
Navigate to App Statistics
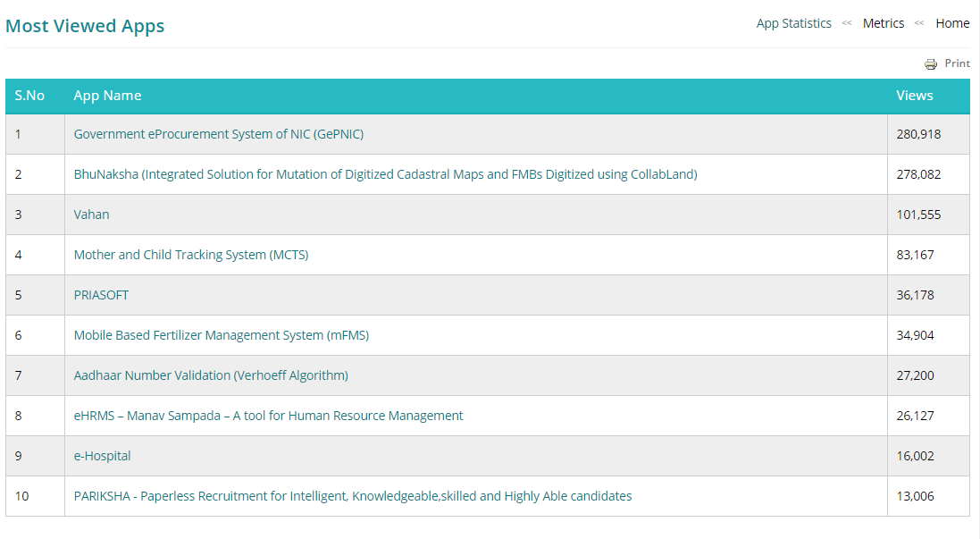tap(793, 23)
